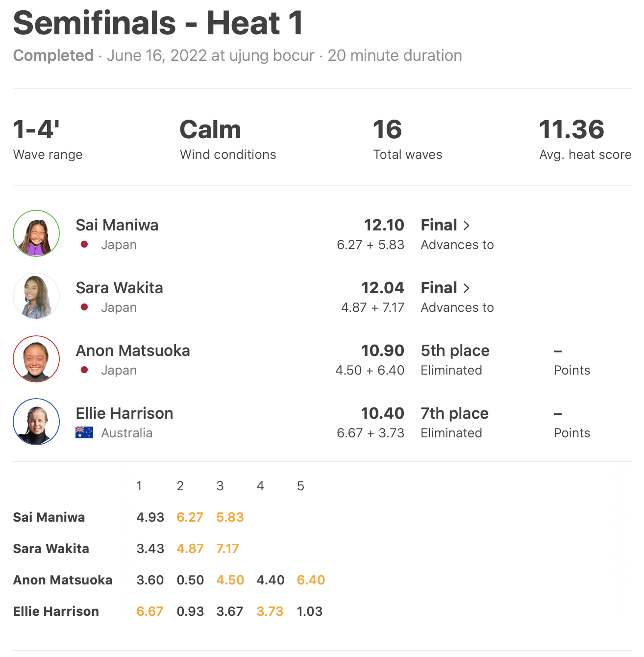Click the Japan flag dot beside Sara Wakita

tap(84, 307)
